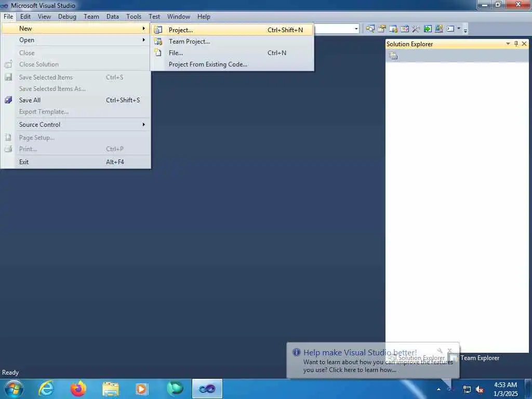Open the Test menu
The width and height of the screenshot is (532, 399).
pyautogui.click(x=154, y=17)
